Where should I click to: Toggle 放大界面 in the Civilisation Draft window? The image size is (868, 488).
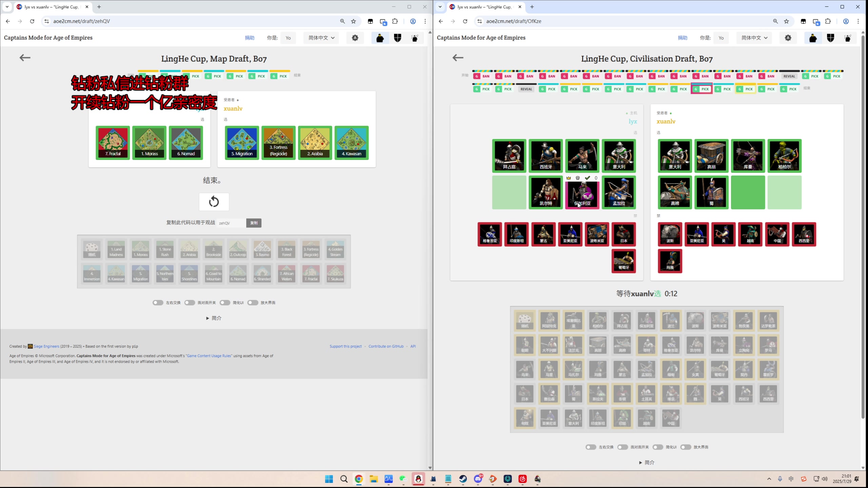(686, 447)
